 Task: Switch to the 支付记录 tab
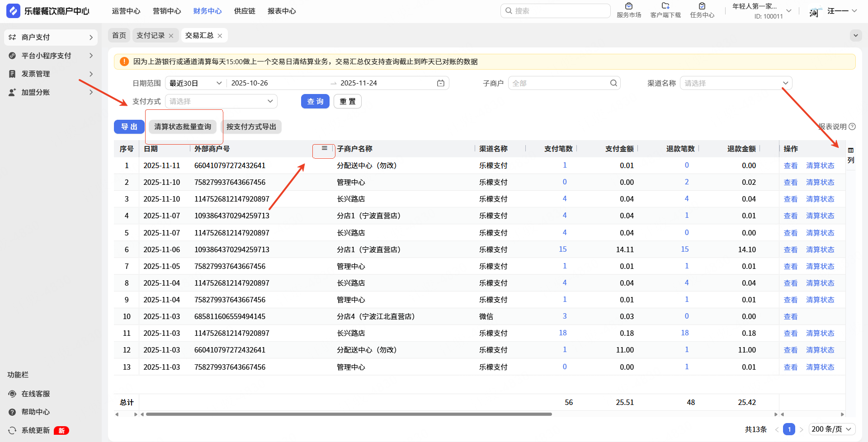coord(150,35)
